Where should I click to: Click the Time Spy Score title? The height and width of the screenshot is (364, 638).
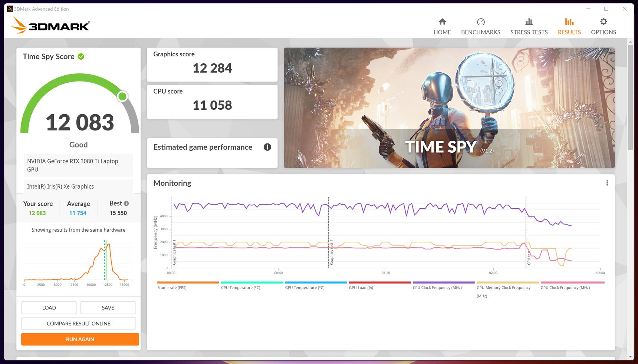49,56
